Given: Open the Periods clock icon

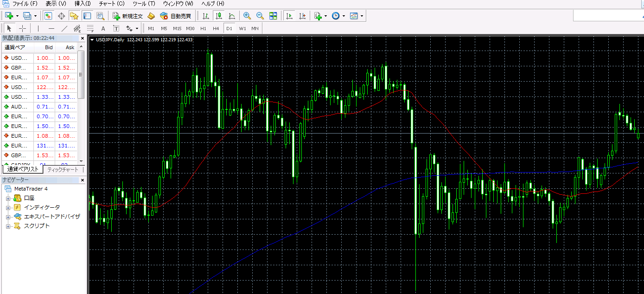Looking at the screenshot, I should pos(336,16).
